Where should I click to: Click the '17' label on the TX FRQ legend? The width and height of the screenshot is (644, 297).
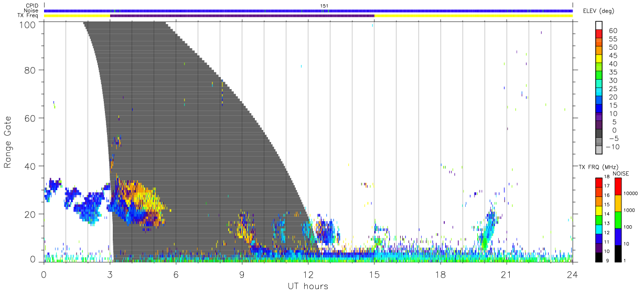[607, 186]
